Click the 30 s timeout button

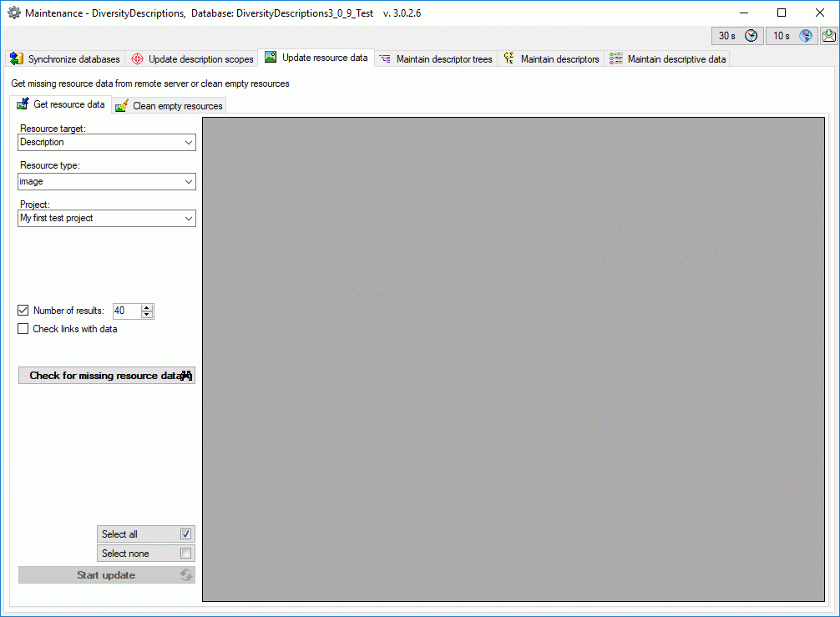[x=737, y=36]
